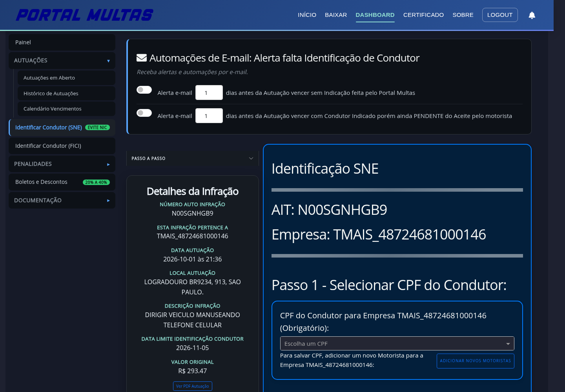
Task: Select the DASHBOARD menu item
Action: [x=375, y=15]
